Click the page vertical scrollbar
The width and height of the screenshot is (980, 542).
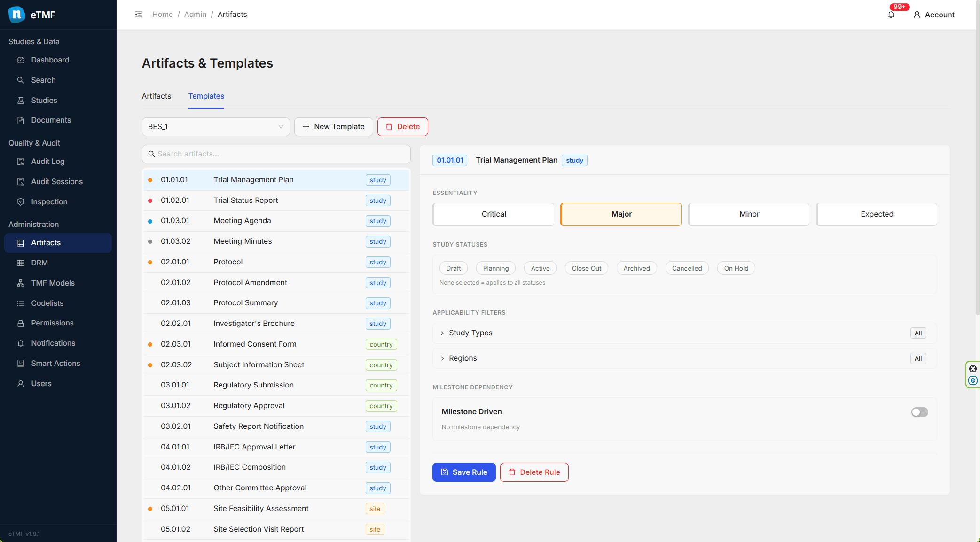click(x=978, y=157)
